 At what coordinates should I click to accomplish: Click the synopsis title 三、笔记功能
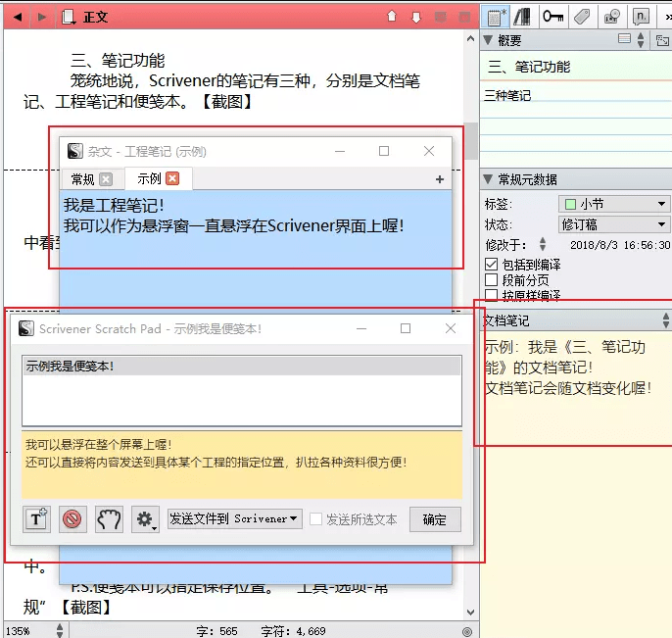pyautogui.click(x=529, y=67)
